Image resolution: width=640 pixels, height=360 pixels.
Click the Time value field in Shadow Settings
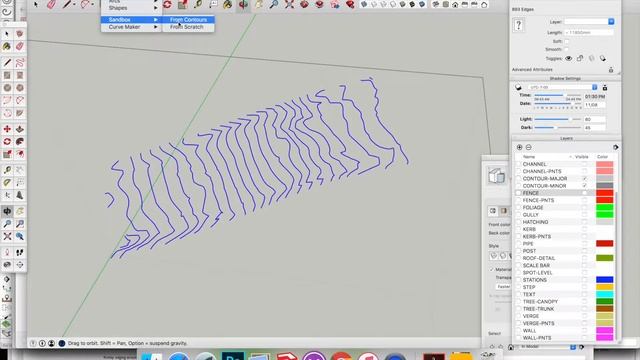[595, 97]
